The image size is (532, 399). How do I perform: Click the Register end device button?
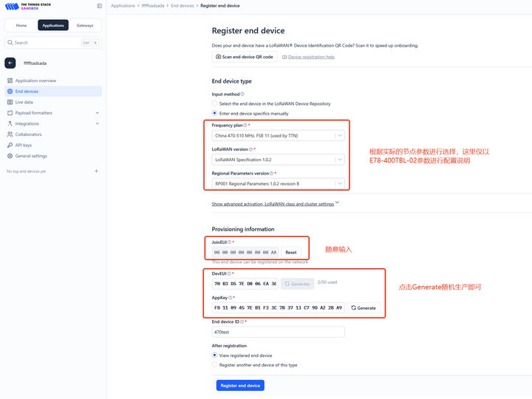point(239,386)
